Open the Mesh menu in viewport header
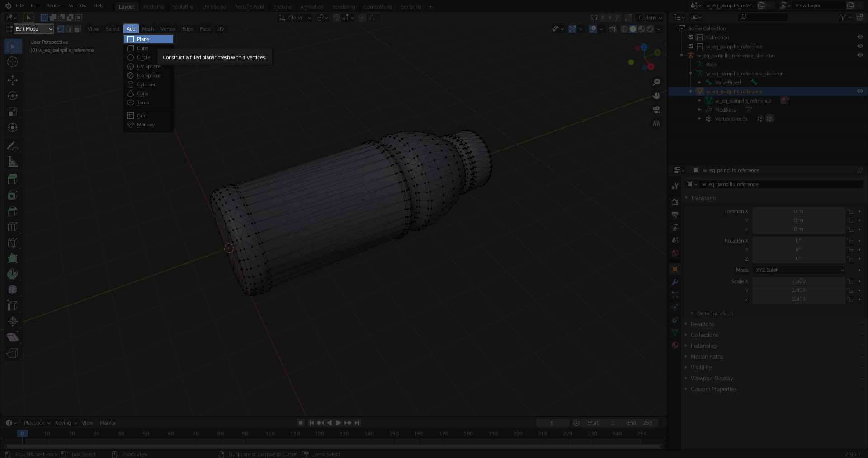Screen dimensions: 868x458 click(148, 29)
